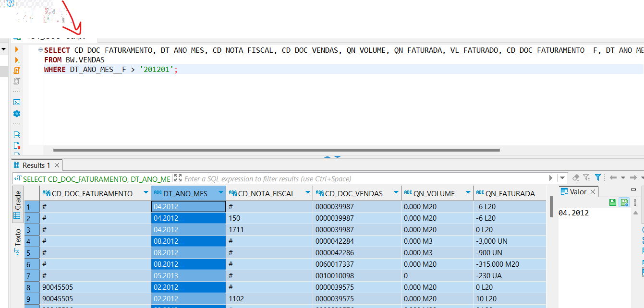This screenshot has width=644, height=308.
Task: Execute the SQL query with the orange play icon
Action: coord(17,49)
